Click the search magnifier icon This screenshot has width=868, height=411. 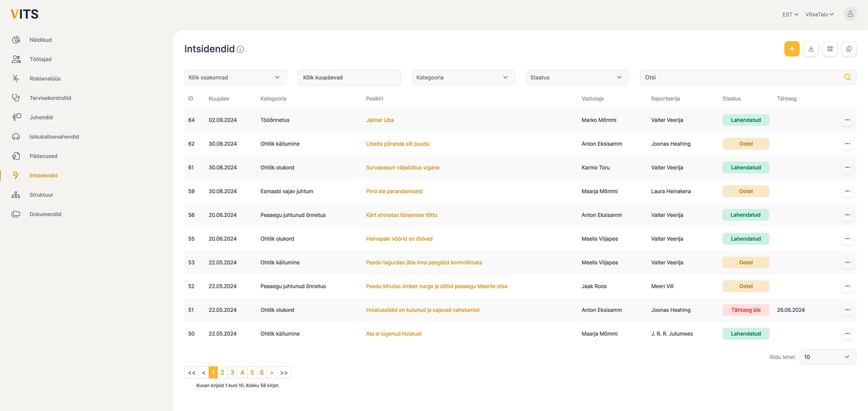847,77
